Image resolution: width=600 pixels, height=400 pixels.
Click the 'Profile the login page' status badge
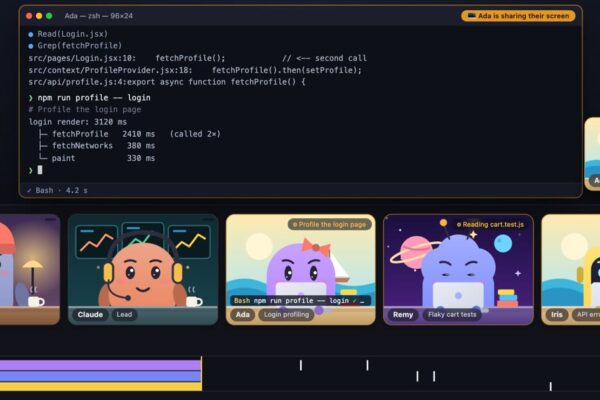tap(329, 225)
